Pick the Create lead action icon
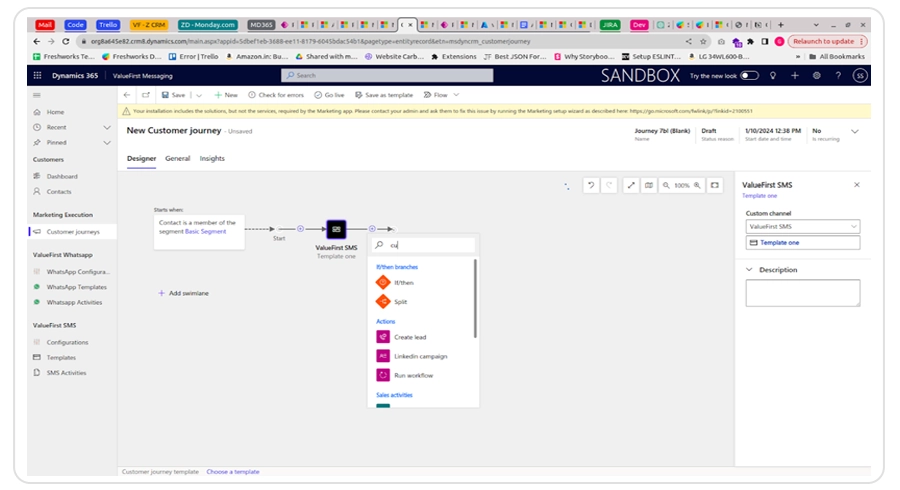Viewport: 900px width, 490px height. [x=383, y=337]
